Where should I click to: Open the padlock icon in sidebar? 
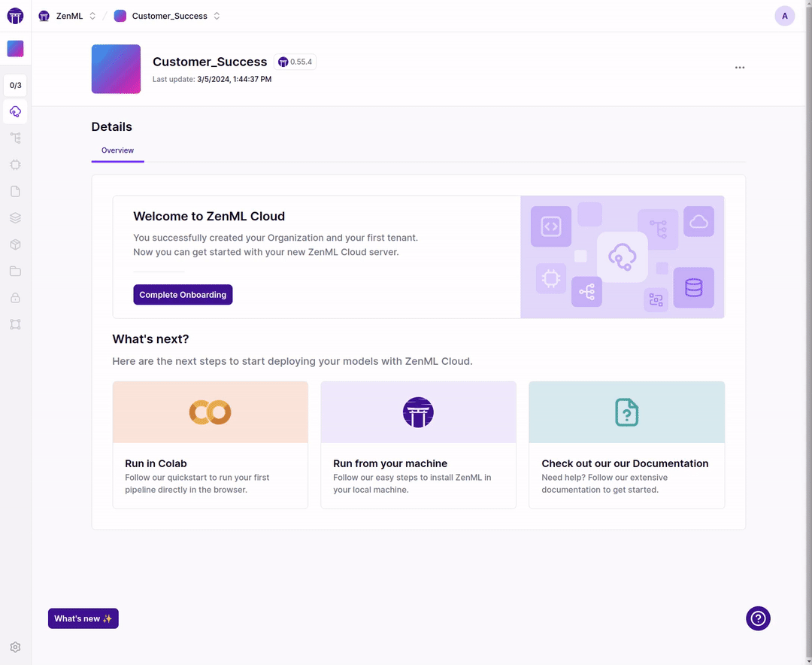[x=15, y=298]
